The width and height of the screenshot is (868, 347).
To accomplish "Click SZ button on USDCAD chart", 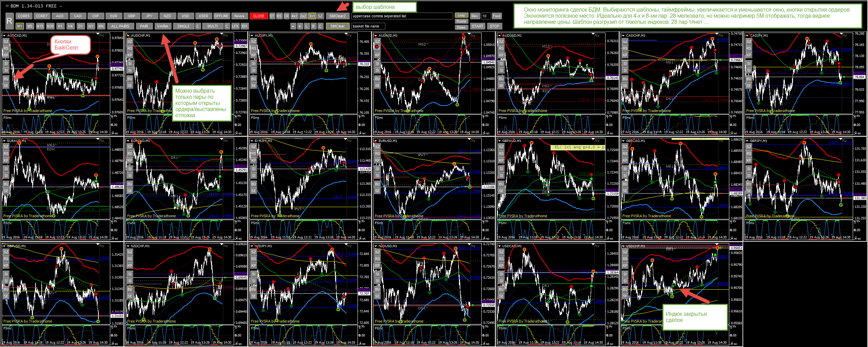I will [x=501, y=252].
